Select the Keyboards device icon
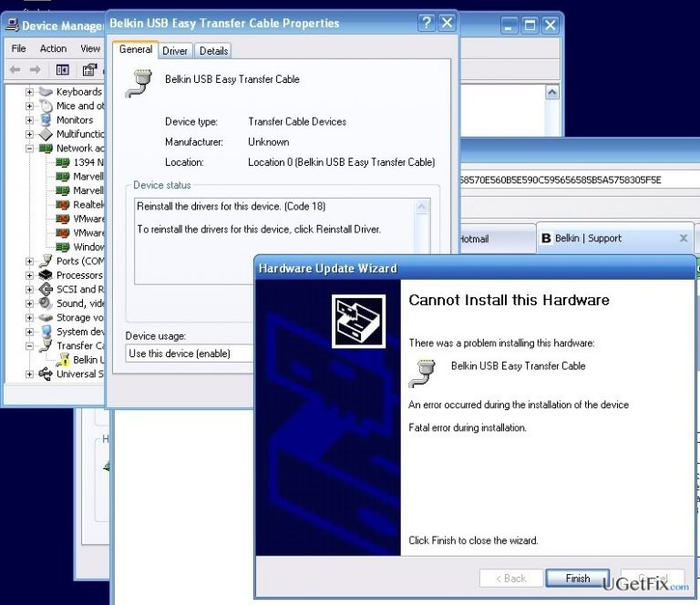The height and width of the screenshot is (605, 700). [x=46, y=92]
